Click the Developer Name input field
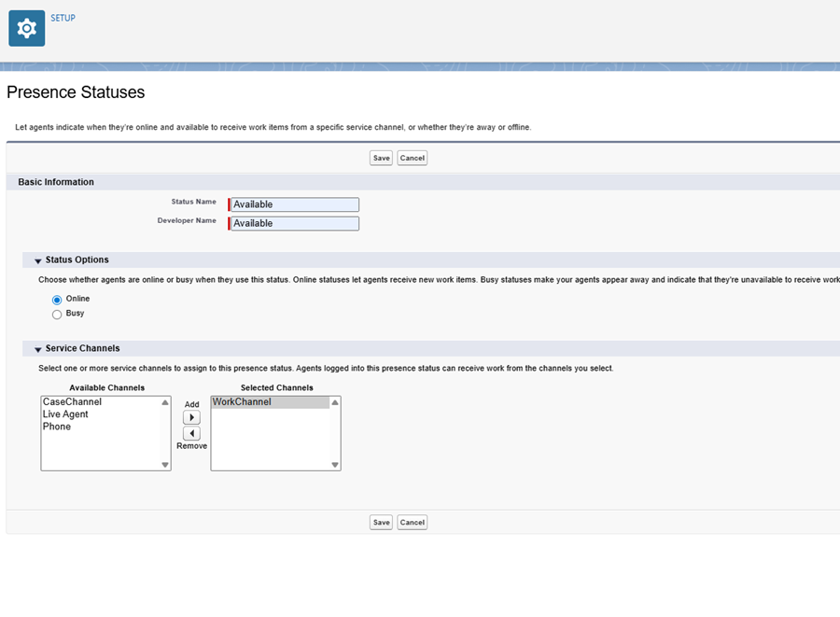The width and height of the screenshot is (840, 617). [294, 223]
